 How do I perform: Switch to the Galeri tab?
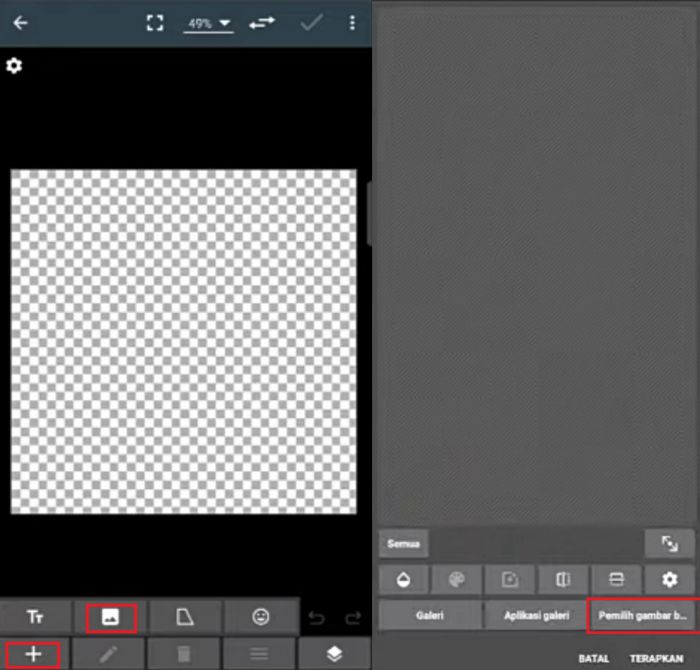pyautogui.click(x=430, y=616)
